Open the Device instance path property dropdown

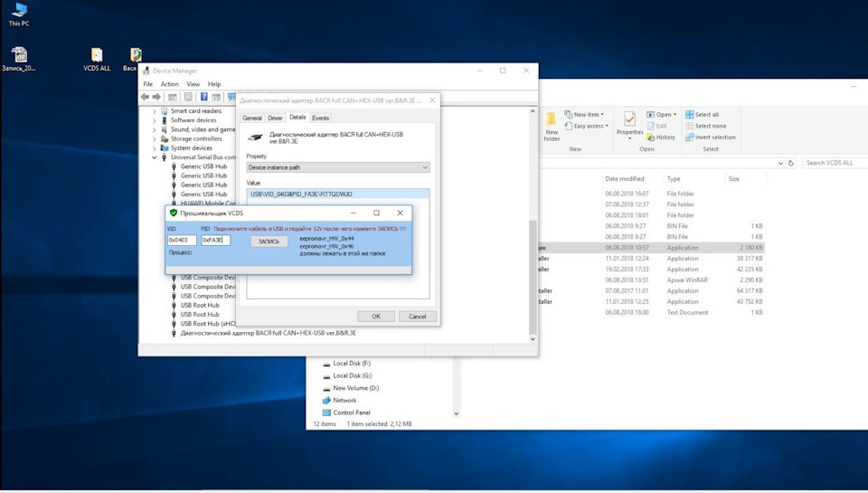point(337,167)
